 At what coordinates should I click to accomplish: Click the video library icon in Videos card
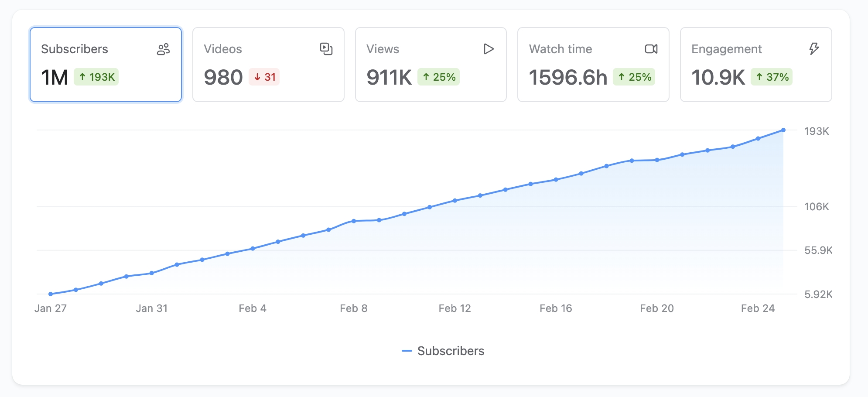(x=326, y=49)
